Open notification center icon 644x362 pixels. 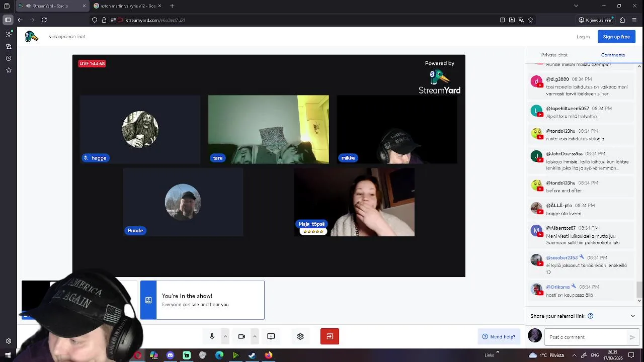631,355
